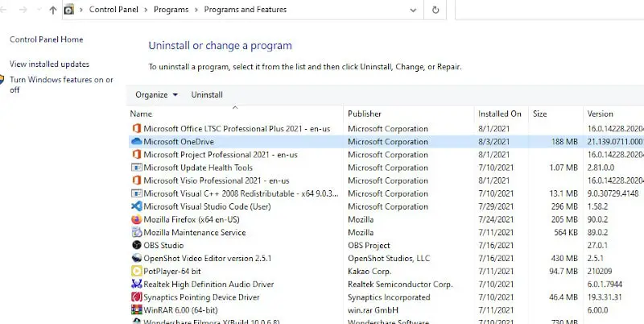Screen dimensions: 644x324
Task: Select Microsoft Project Professional 2021 - en-us
Action: point(221,155)
